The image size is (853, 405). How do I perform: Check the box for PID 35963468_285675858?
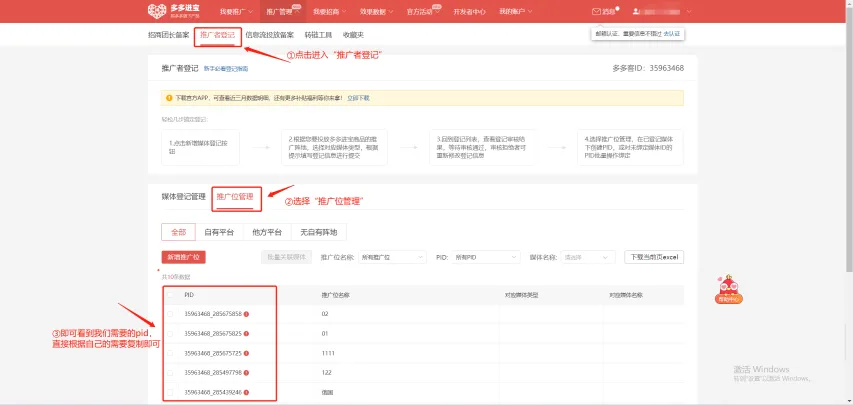coord(170,314)
